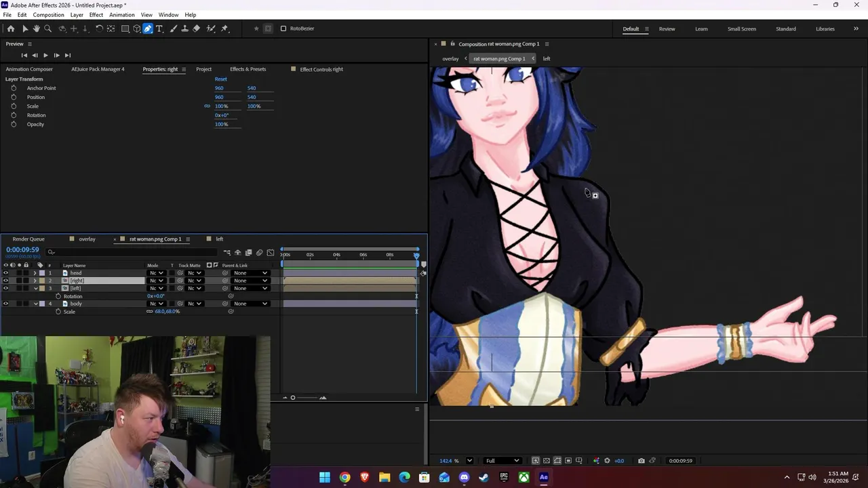Viewport: 868px width, 488px height.
Task: Select the Clone Stamp tool
Action: (184, 28)
